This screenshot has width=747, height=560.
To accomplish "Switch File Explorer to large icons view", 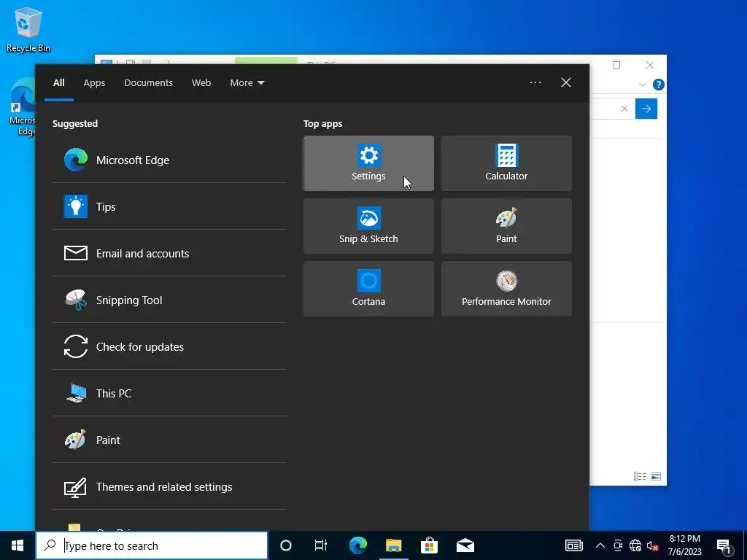I will click(656, 476).
